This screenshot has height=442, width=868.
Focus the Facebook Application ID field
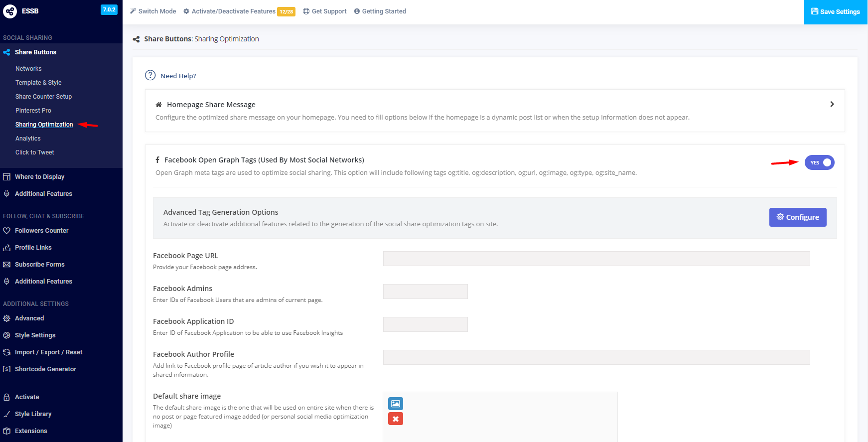pyautogui.click(x=425, y=324)
